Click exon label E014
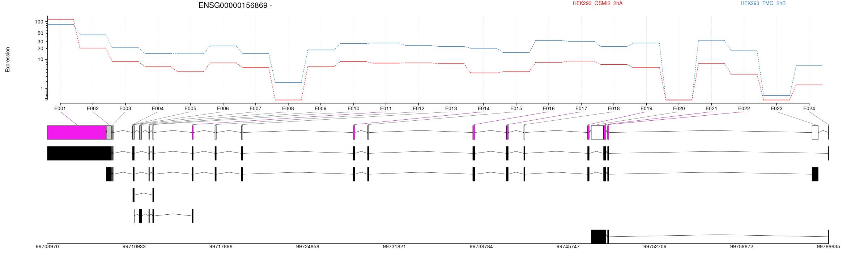Image resolution: width=868 pixels, height=253 pixels. click(x=484, y=108)
